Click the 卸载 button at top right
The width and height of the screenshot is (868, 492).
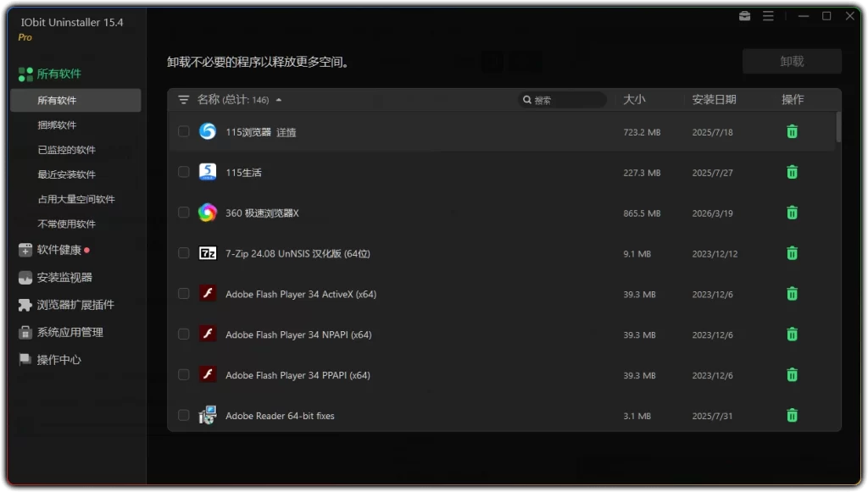point(792,61)
